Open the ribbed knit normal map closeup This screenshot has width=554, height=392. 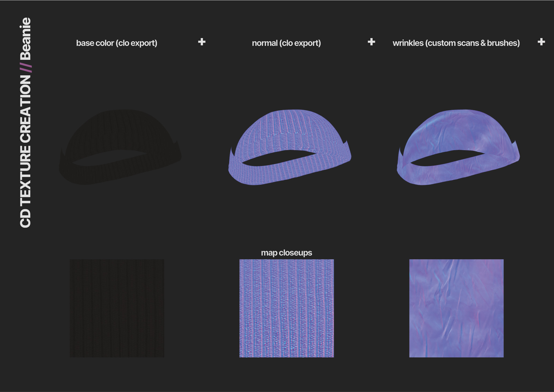(x=287, y=308)
